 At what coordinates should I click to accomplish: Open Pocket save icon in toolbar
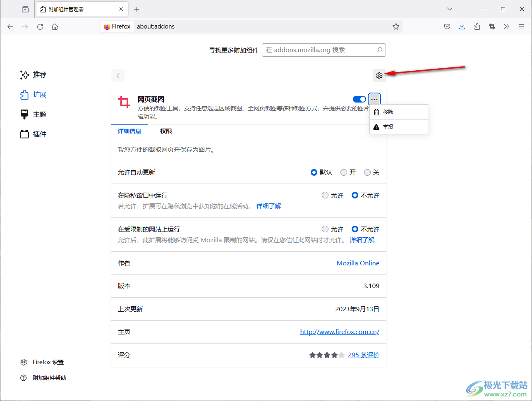(447, 26)
